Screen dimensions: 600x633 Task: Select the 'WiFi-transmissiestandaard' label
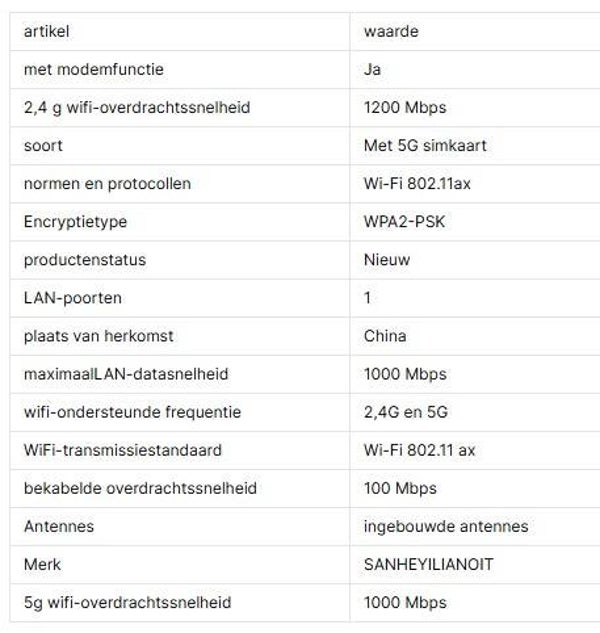point(122,450)
